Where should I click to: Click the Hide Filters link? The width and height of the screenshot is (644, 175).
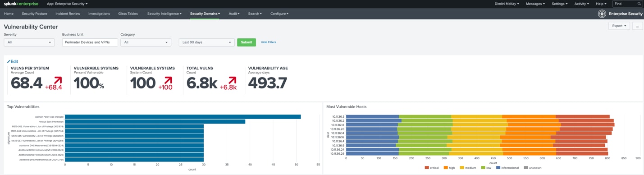269,42
